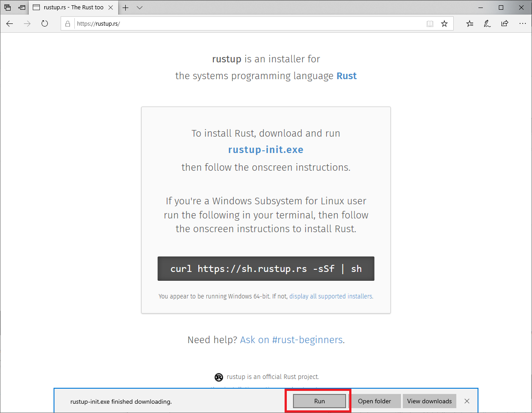
Task: Minimize the browser window
Action: (x=480, y=8)
